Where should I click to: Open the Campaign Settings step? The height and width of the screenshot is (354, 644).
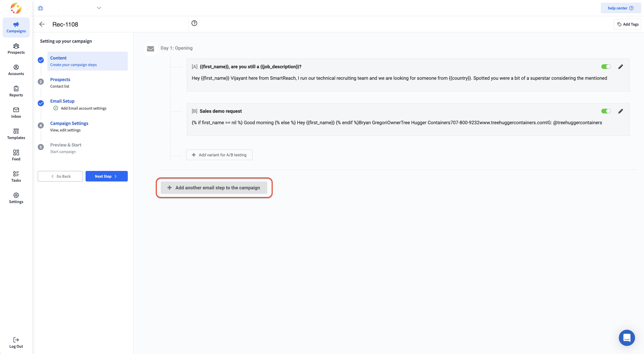(69, 123)
